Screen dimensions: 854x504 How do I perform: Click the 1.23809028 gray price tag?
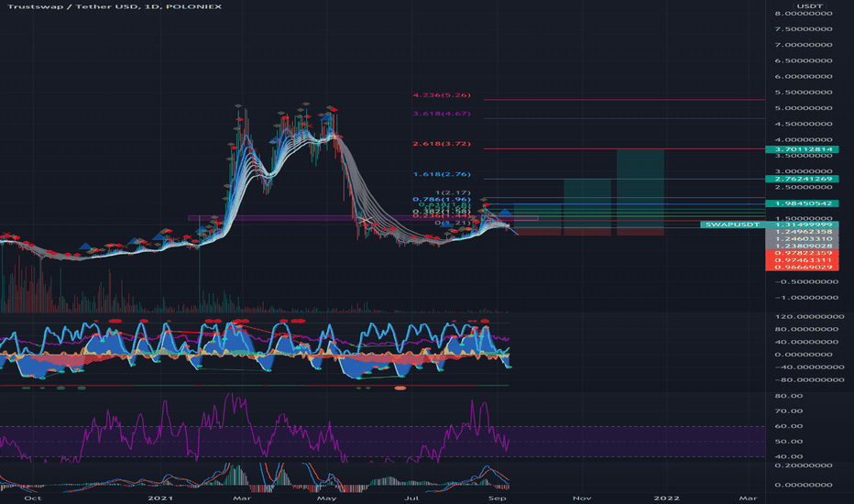(802, 246)
